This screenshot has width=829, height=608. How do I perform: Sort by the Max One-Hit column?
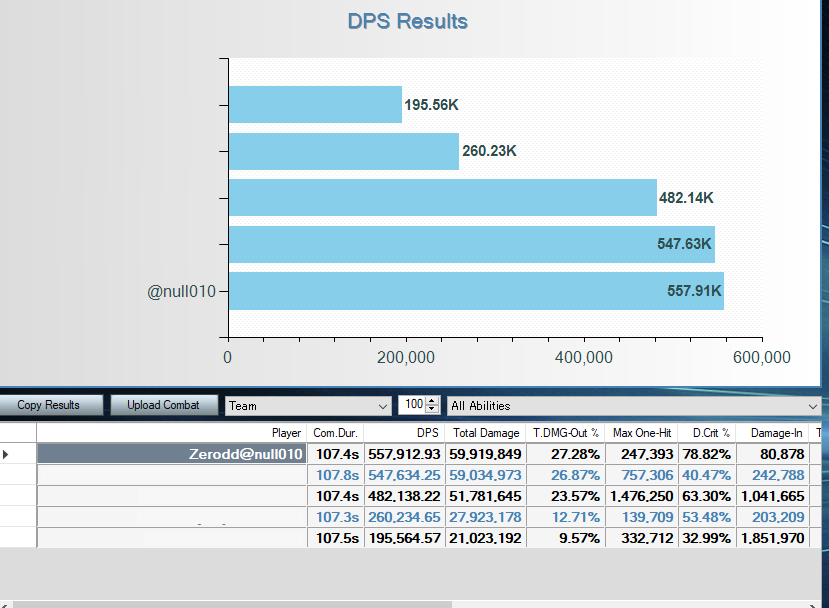(x=641, y=433)
